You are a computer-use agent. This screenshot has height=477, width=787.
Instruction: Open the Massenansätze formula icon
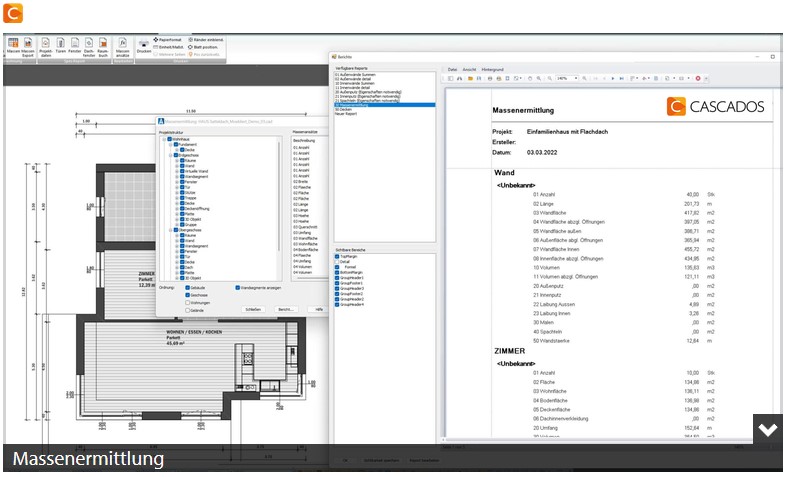click(122, 46)
